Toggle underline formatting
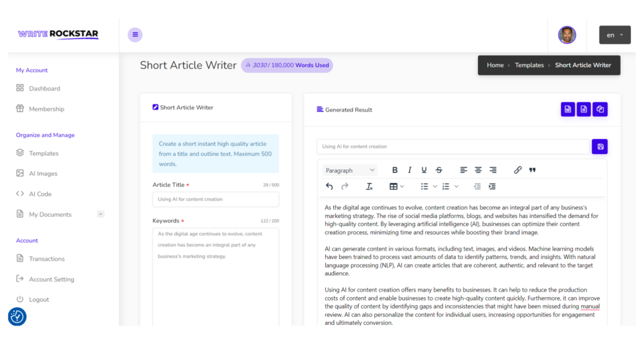The image size is (644, 362). pyautogui.click(x=424, y=170)
